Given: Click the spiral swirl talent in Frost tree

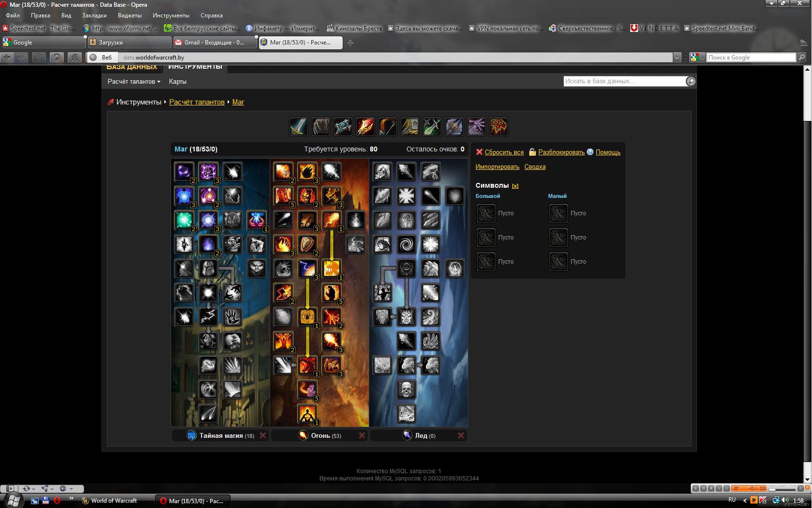Looking at the screenshot, I should (406, 244).
